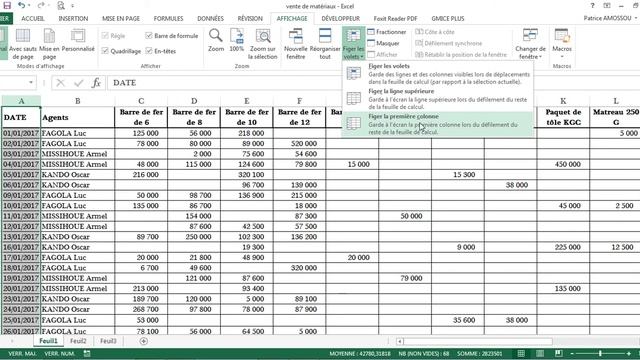This screenshot has width=640, height=360.
Task: Open the FORMULES ribbon tab
Action: click(168, 18)
